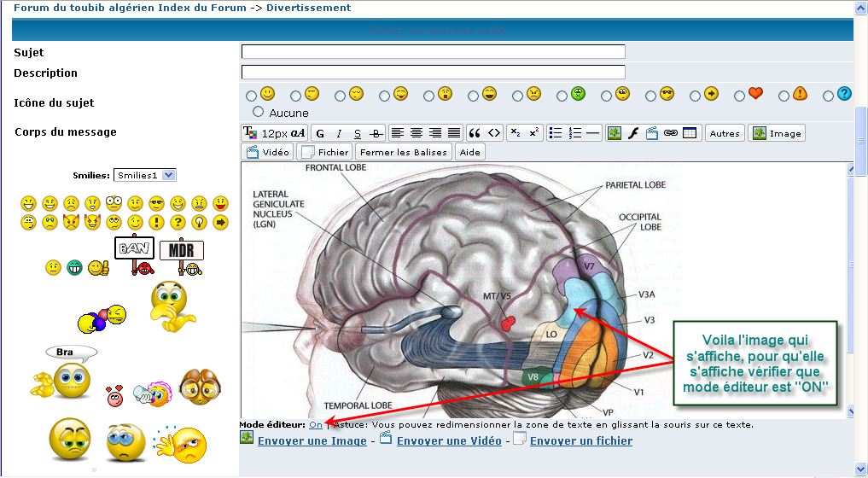Insert the small hearts love smiley
This screenshot has width=868, height=478.
click(114, 395)
